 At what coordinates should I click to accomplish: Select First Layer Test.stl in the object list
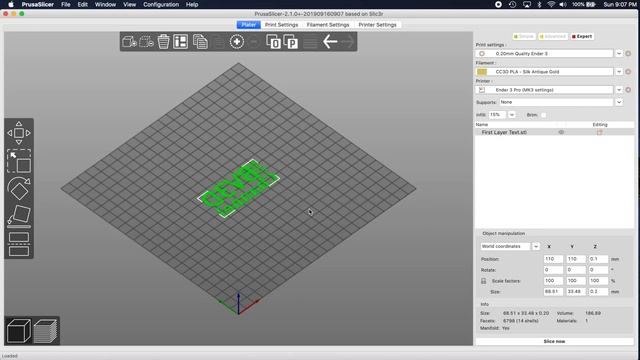pyautogui.click(x=504, y=132)
